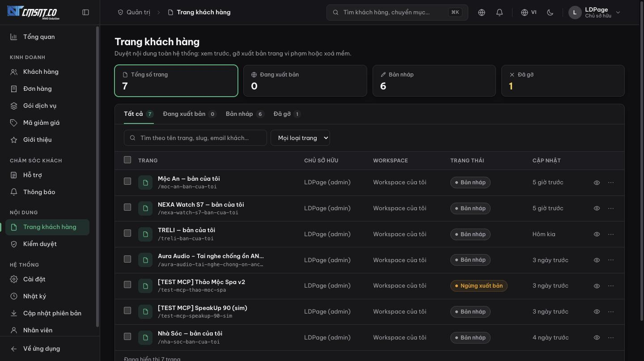Expand the LDPage account menu
This screenshot has height=361, width=644.
pyautogui.click(x=595, y=13)
